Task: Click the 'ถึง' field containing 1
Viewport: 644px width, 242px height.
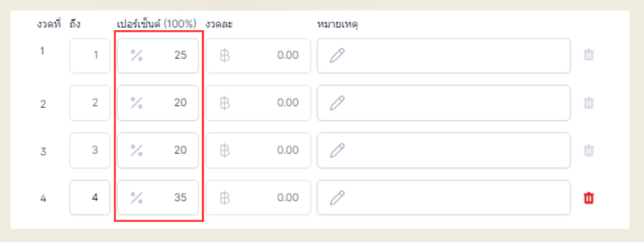Action: (x=90, y=55)
